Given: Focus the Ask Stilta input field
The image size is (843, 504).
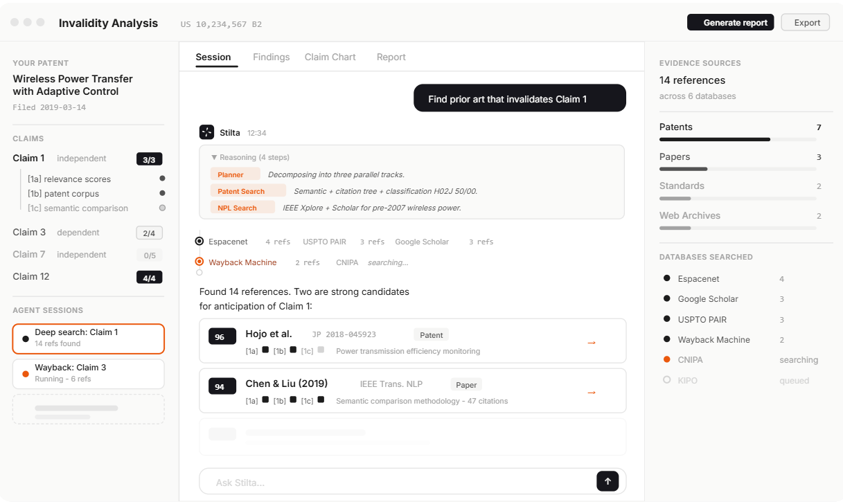Looking at the screenshot, I should [x=395, y=482].
